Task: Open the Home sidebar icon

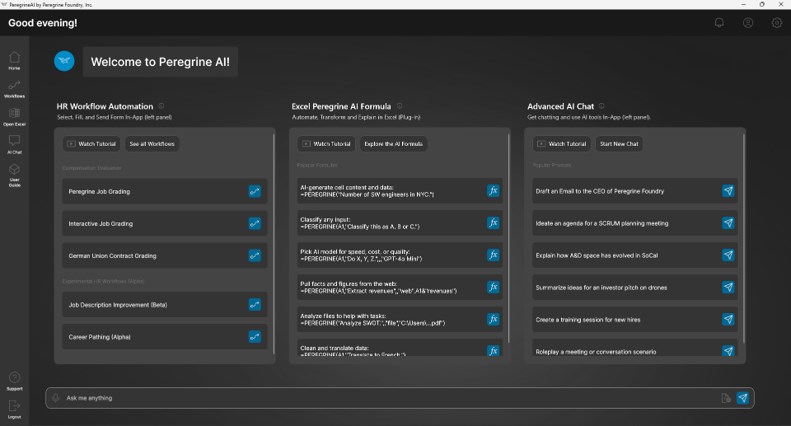Action: (14, 61)
